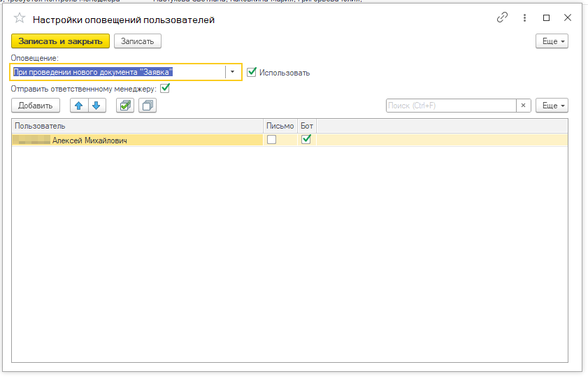This screenshot has height=381, width=588.
Task: Focus the Поиск (Ctrl+F) search field
Action: click(451, 106)
